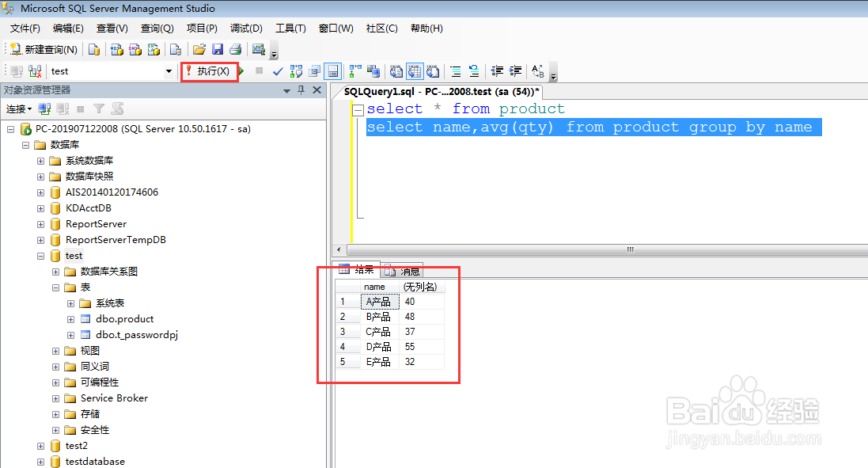Click the green Debug play arrow

[x=241, y=71]
